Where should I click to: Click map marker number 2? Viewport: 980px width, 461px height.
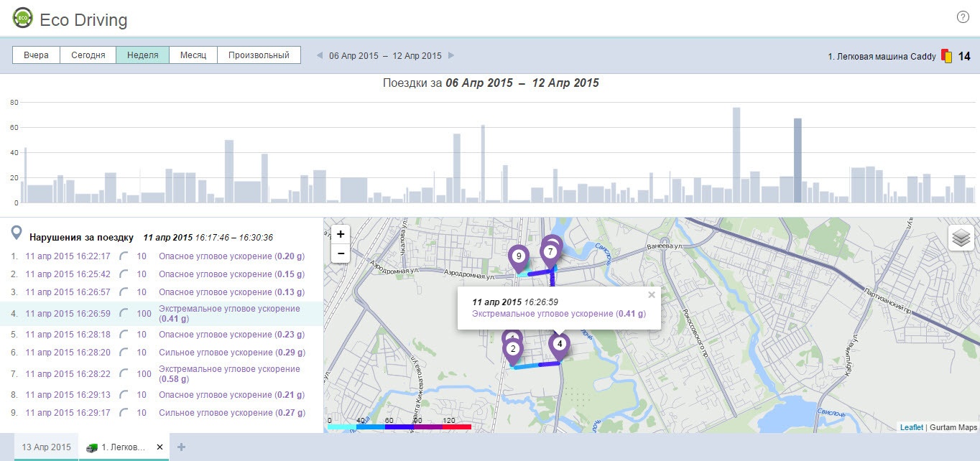point(512,350)
